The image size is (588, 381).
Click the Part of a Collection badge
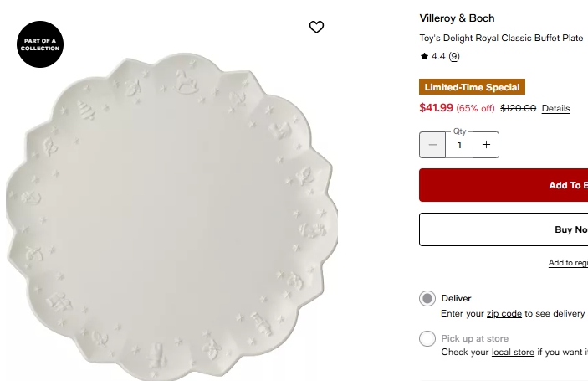40,44
